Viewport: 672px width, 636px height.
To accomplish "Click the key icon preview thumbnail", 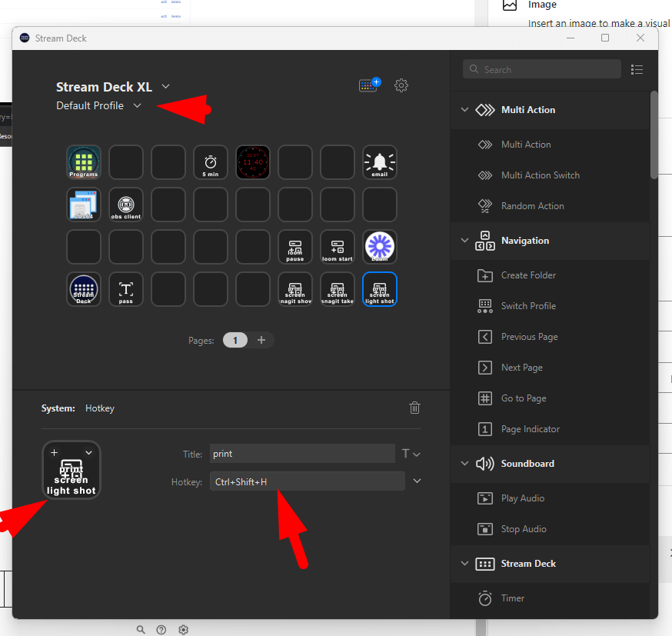I will 72,470.
